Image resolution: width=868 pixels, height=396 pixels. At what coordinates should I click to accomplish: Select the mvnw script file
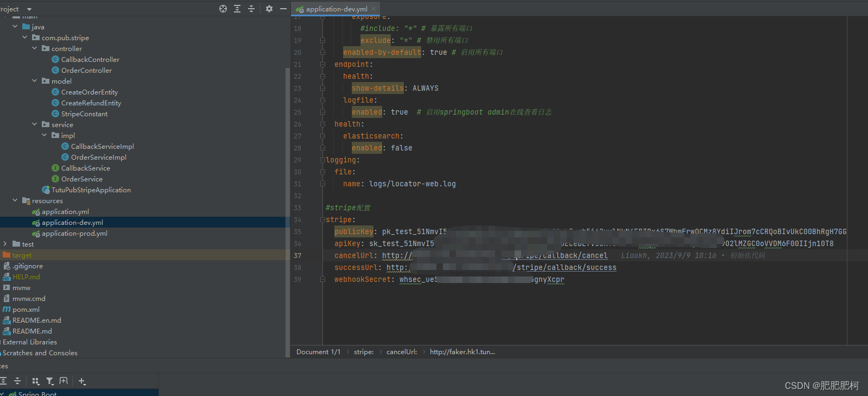click(x=21, y=287)
